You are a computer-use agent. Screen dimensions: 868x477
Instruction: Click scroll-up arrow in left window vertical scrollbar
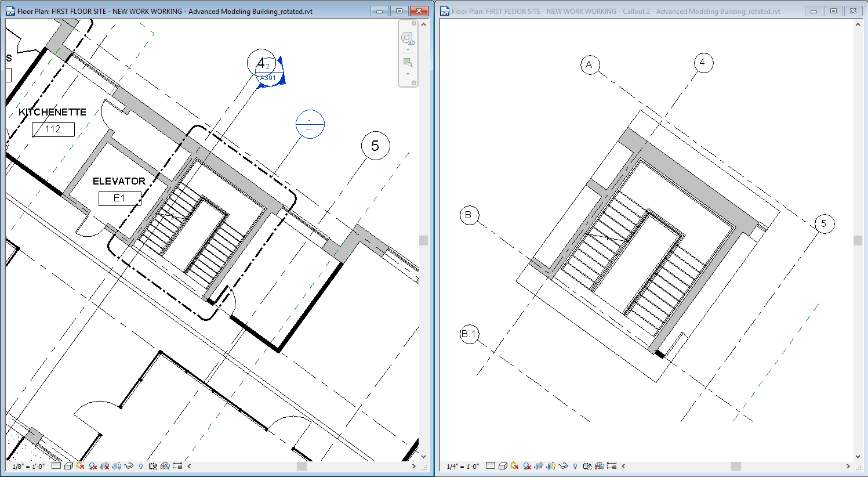pos(423,24)
